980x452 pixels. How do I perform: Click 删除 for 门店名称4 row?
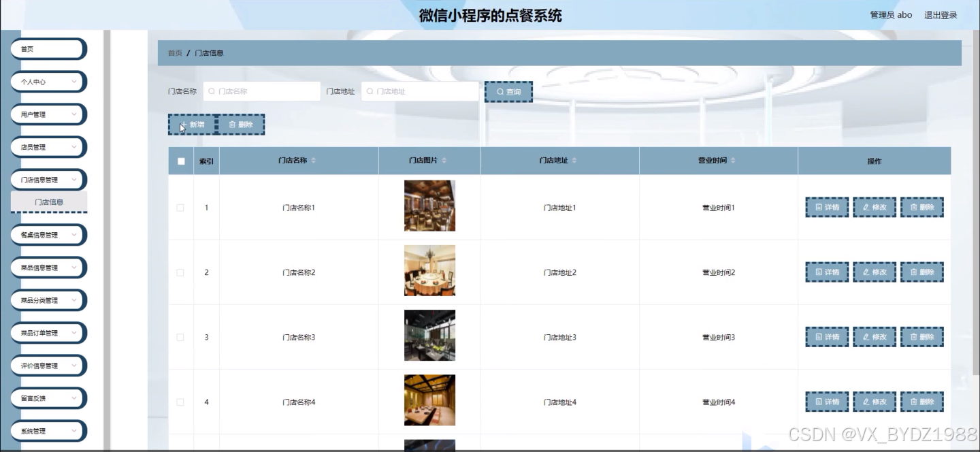pos(922,402)
